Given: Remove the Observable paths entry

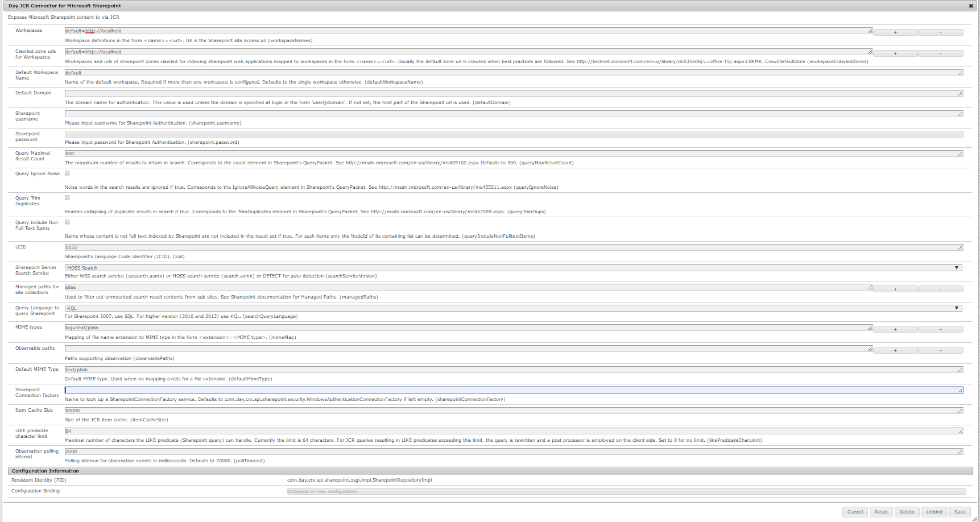Looking at the screenshot, I should coord(941,350).
